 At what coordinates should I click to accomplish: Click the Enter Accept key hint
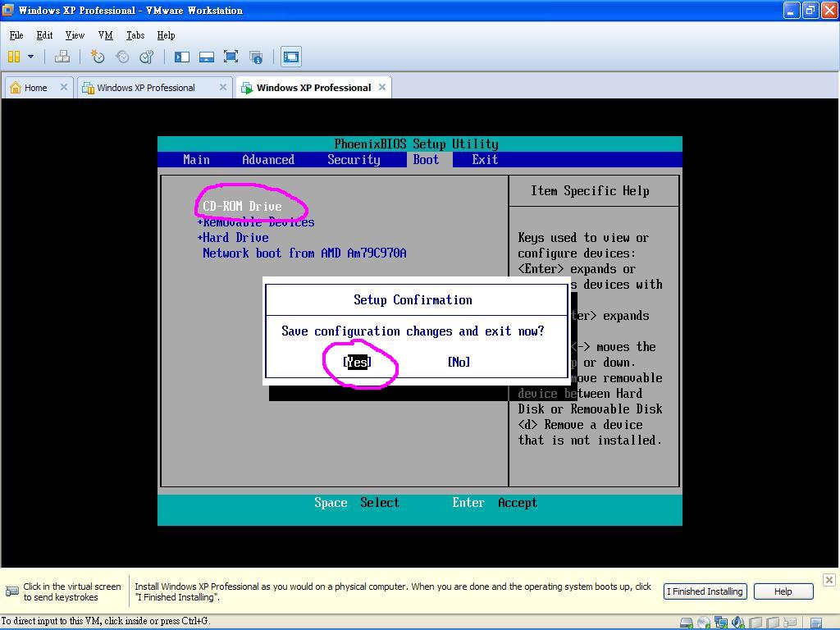pyautogui.click(x=495, y=503)
